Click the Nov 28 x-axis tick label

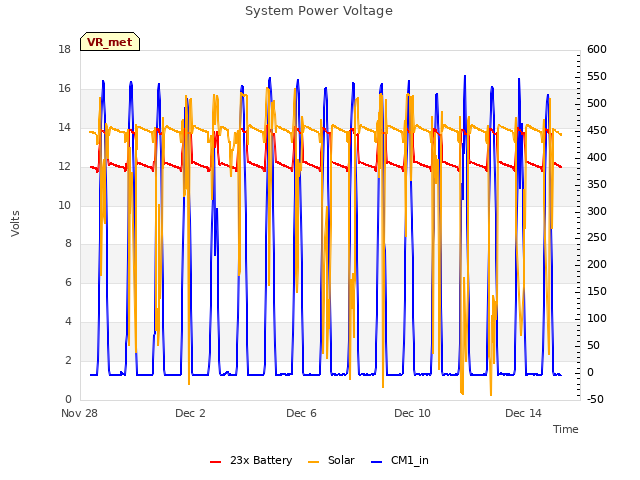tap(79, 413)
